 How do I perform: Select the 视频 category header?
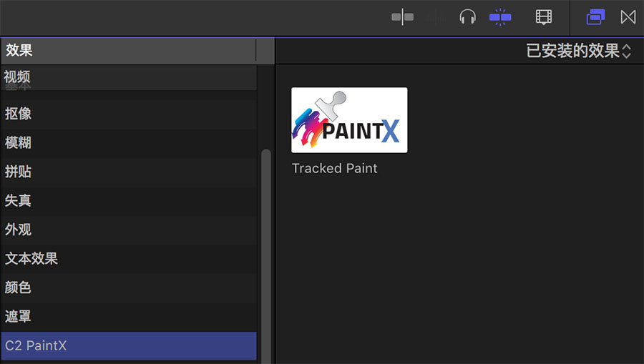[x=129, y=77]
